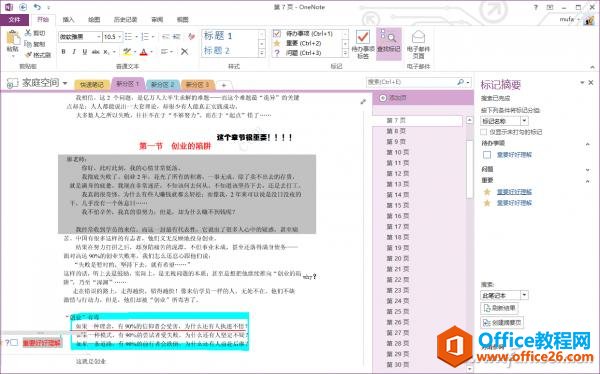
Task: Click the Cut (剪切) scissors icon
Action: 28,33
